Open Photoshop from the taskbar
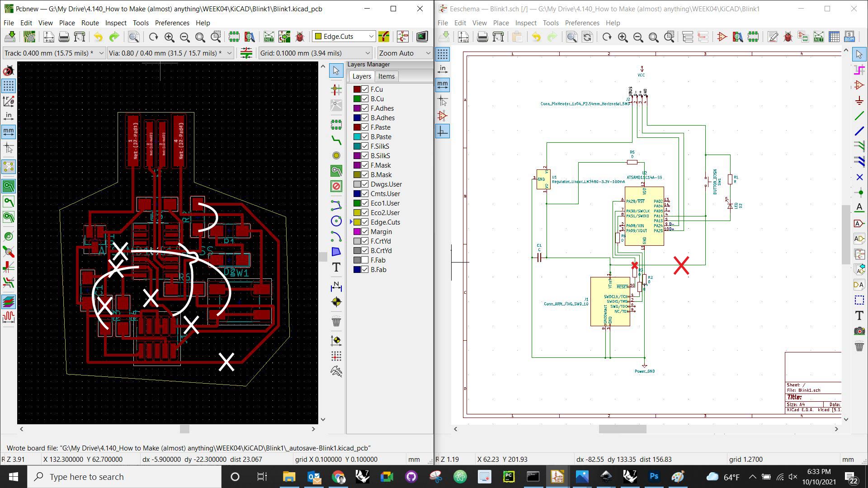This screenshot has width=868, height=488. [x=654, y=477]
